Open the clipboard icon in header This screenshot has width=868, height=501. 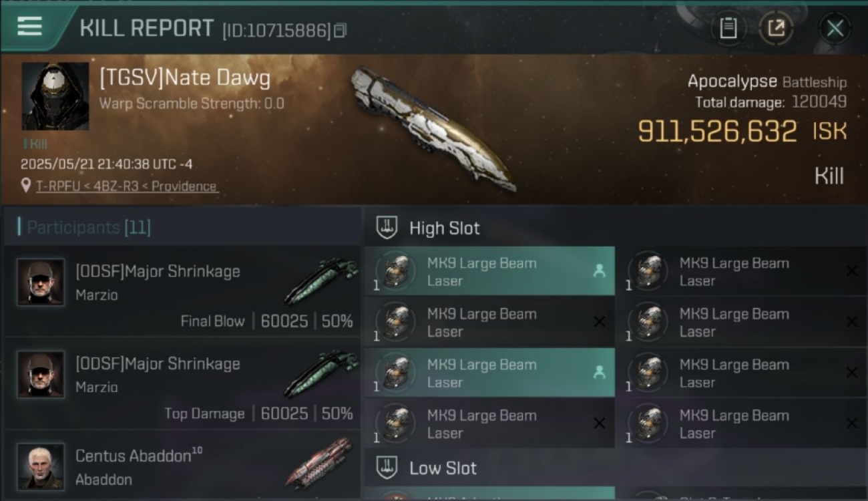pos(728,28)
